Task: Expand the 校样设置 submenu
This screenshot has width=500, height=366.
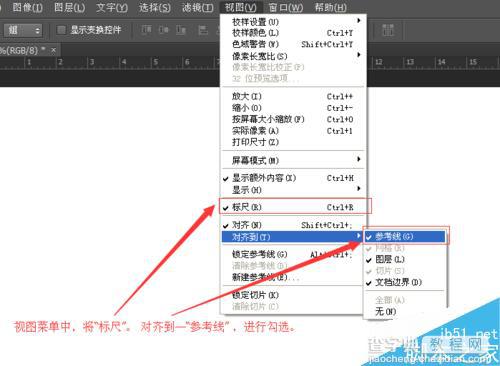Action: (294, 22)
